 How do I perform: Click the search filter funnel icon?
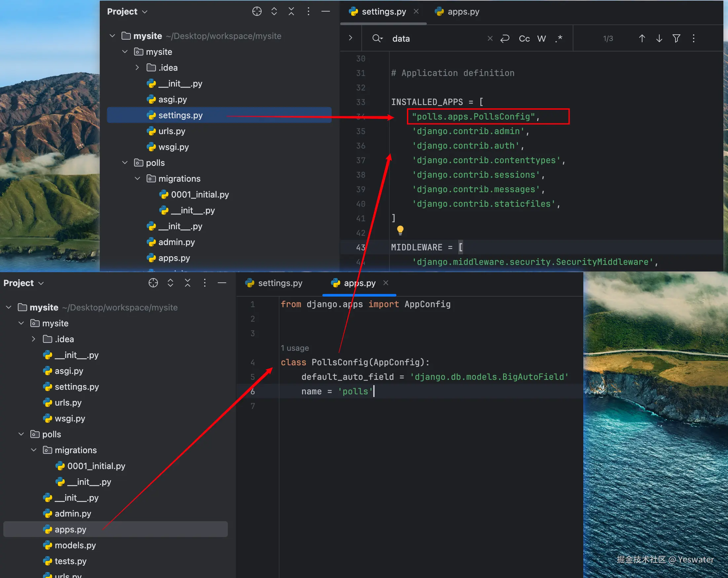(676, 39)
